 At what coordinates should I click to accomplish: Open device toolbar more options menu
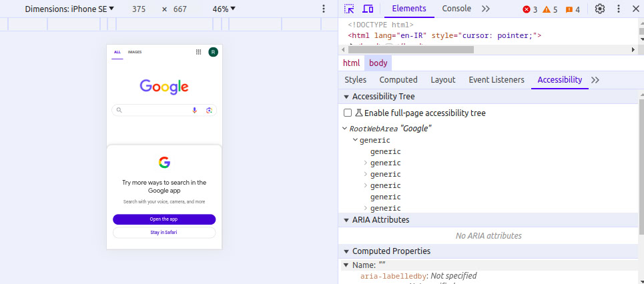click(x=324, y=9)
